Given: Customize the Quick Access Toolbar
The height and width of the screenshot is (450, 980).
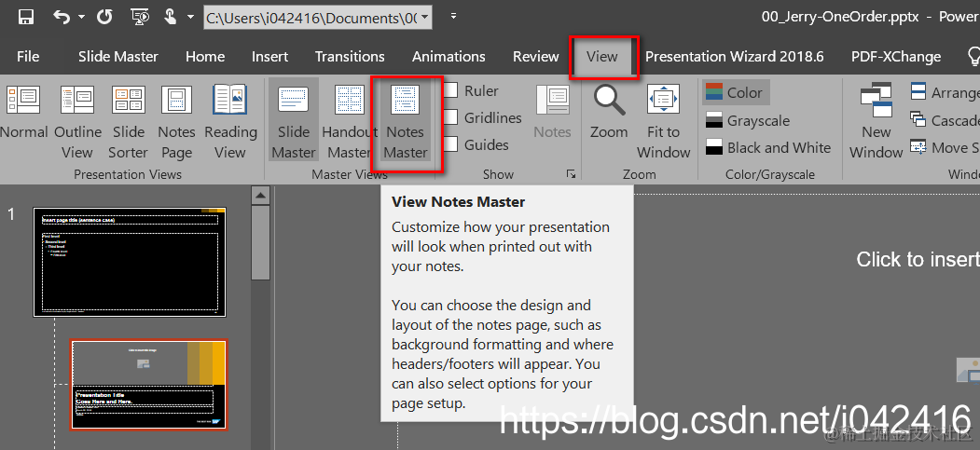Looking at the screenshot, I should pos(454,16).
